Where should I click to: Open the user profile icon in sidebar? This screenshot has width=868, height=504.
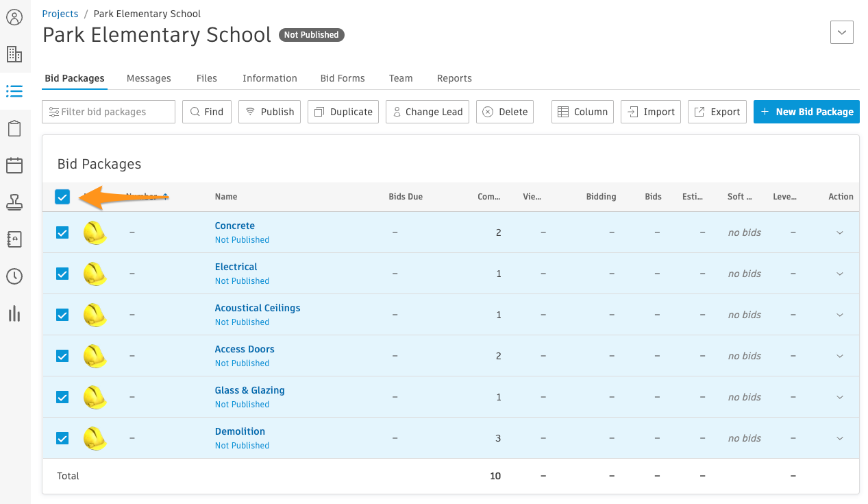pos(14,17)
